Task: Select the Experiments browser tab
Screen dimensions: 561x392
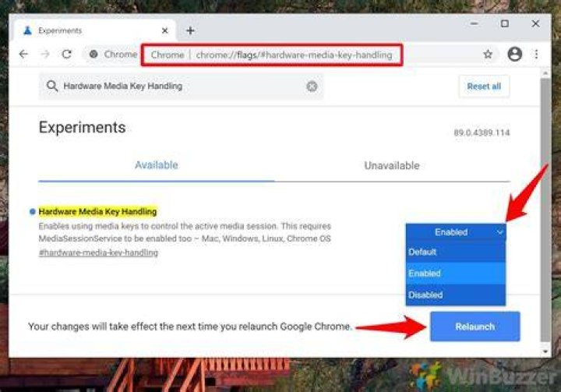Action: coord(95,30)
